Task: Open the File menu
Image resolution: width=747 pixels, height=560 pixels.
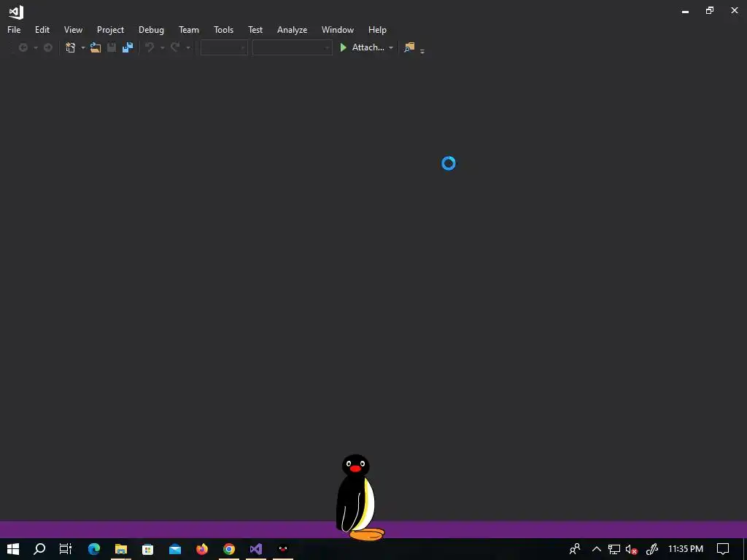Action: pos(14,29)
